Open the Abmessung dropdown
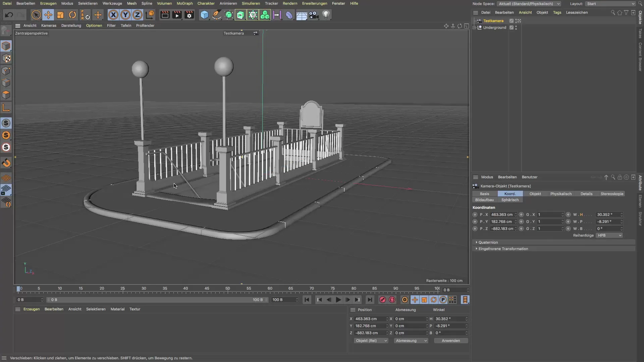The width and height of the screenshot is (644, 362). click(411, 341)
